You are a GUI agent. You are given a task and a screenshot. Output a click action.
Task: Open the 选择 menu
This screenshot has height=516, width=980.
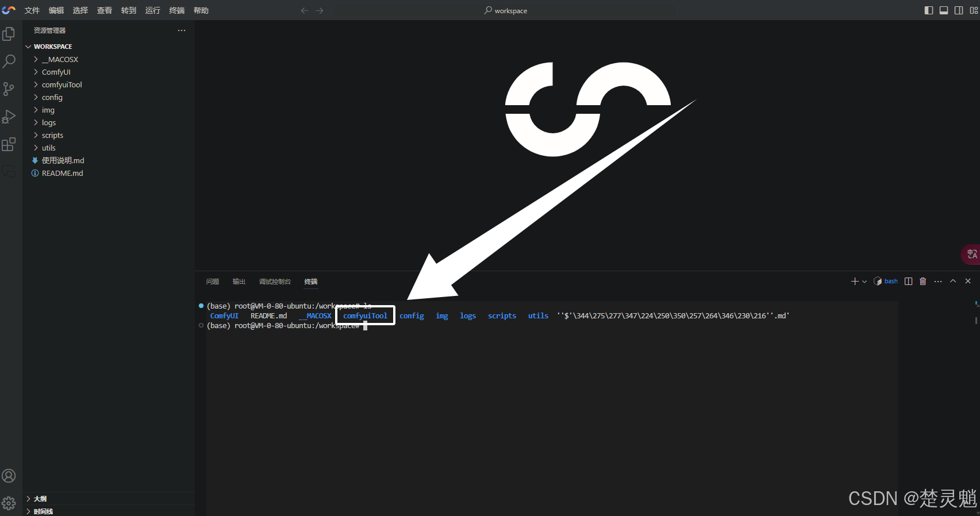[x=80, y=10]
